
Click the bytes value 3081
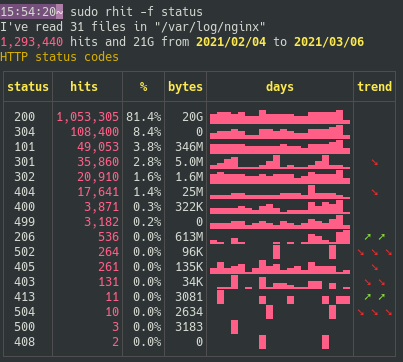[189, 297]
